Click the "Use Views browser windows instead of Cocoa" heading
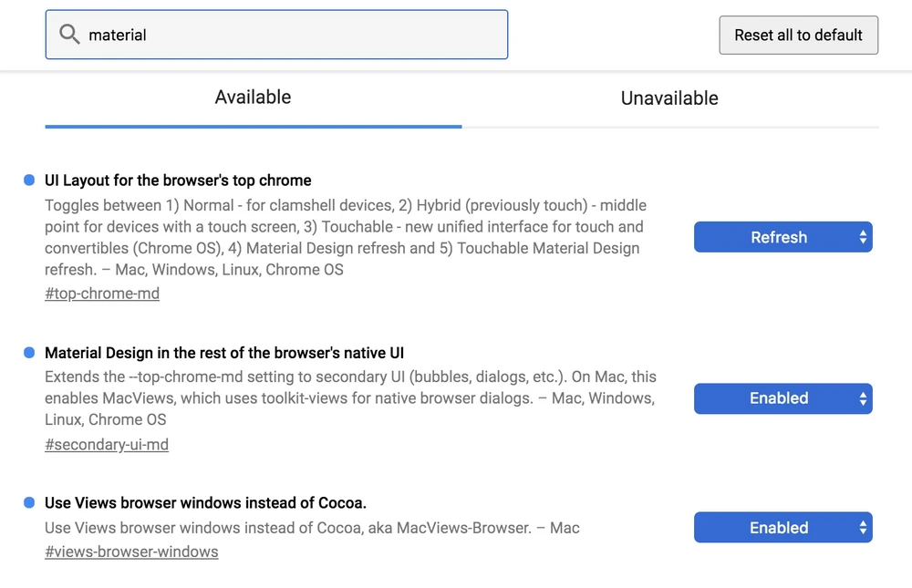Viewport: 912px width, 588px height. [205, 502]
